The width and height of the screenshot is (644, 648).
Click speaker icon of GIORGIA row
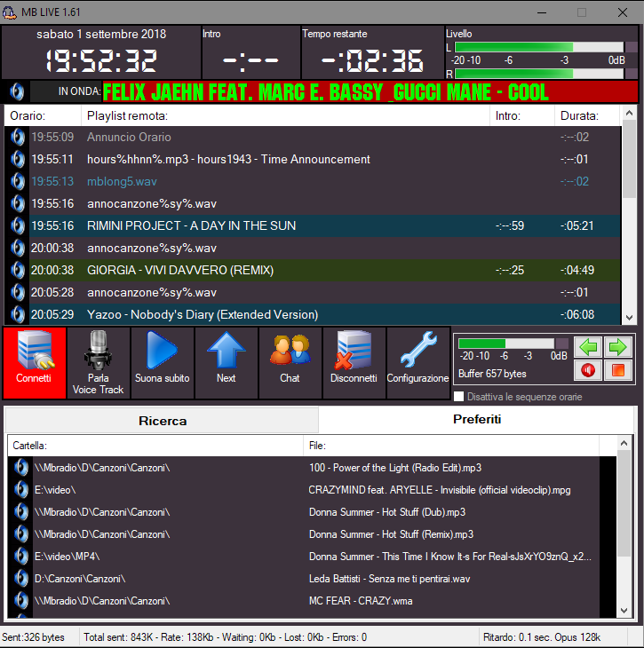[x=18, y=270]
